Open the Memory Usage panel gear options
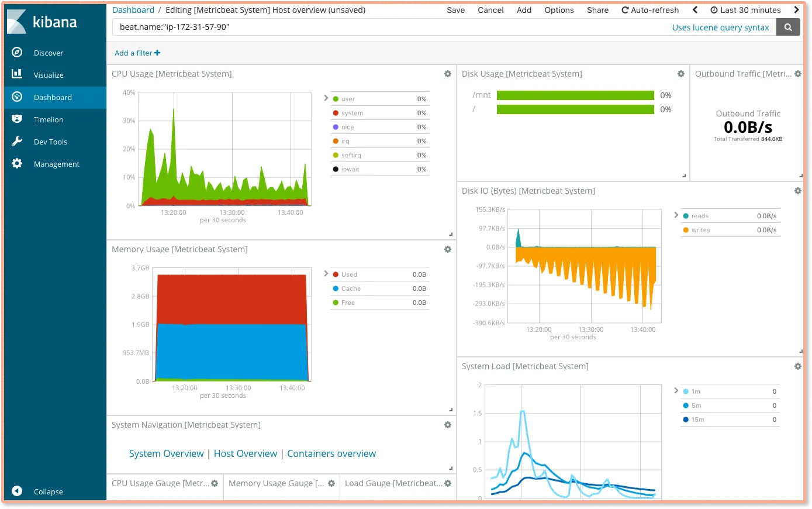Screen dimensions: 812x509 448,249
